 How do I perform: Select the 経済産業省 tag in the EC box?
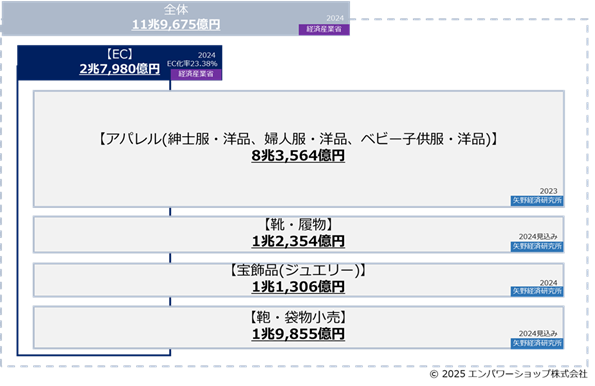pos(196,74)
